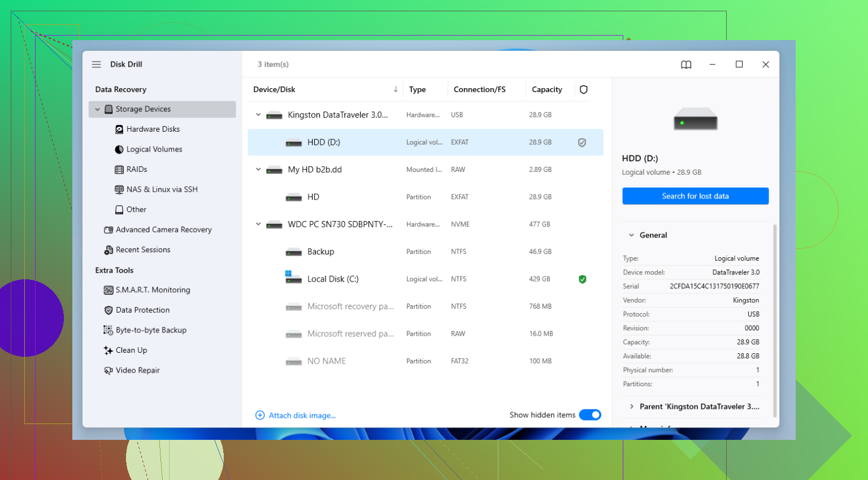Viewport: 868px width, 480px height.
Task: Sort by the Capacity column header
Action: click(547, 89)
